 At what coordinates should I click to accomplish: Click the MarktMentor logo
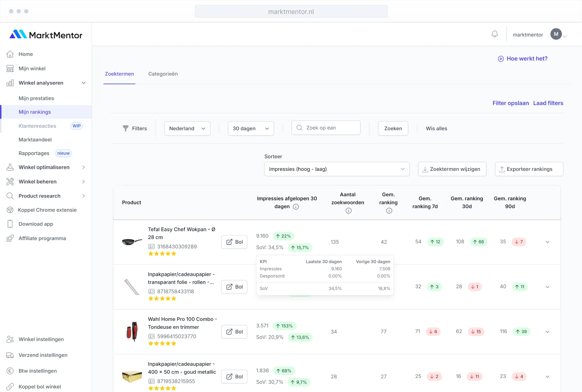pyautogui.click(x=46, y=35)
